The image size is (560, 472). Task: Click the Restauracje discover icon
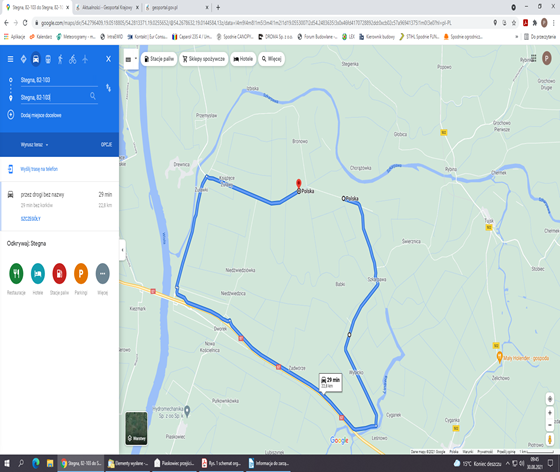coord(16,273)
